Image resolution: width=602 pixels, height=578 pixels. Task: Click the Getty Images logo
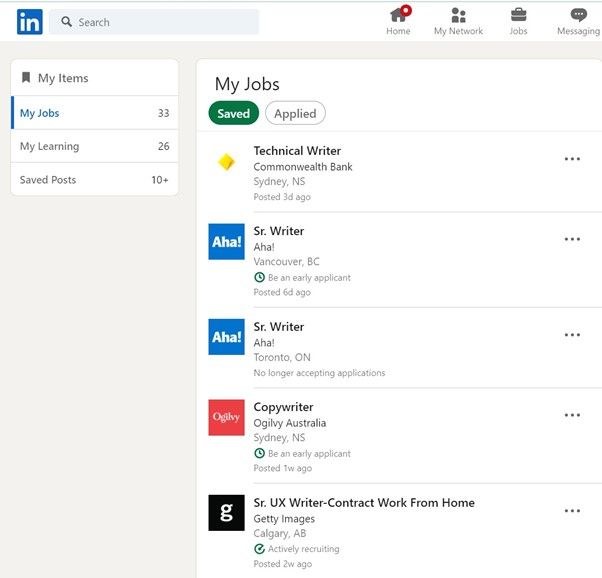tap(226, 512)
